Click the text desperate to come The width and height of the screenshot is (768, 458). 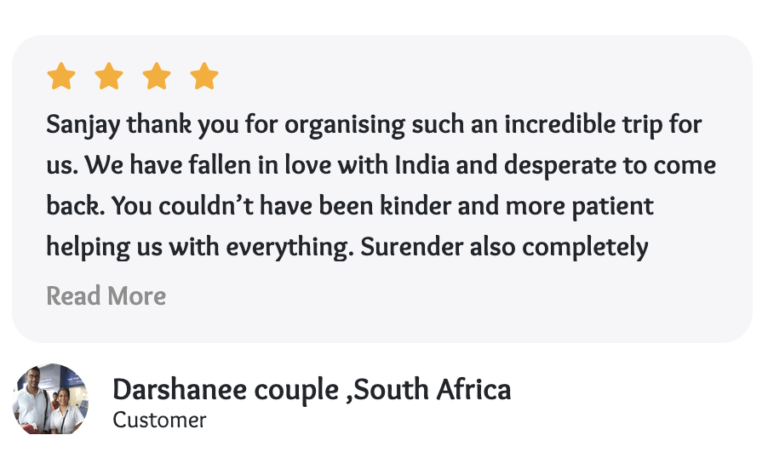pos(609,166)
